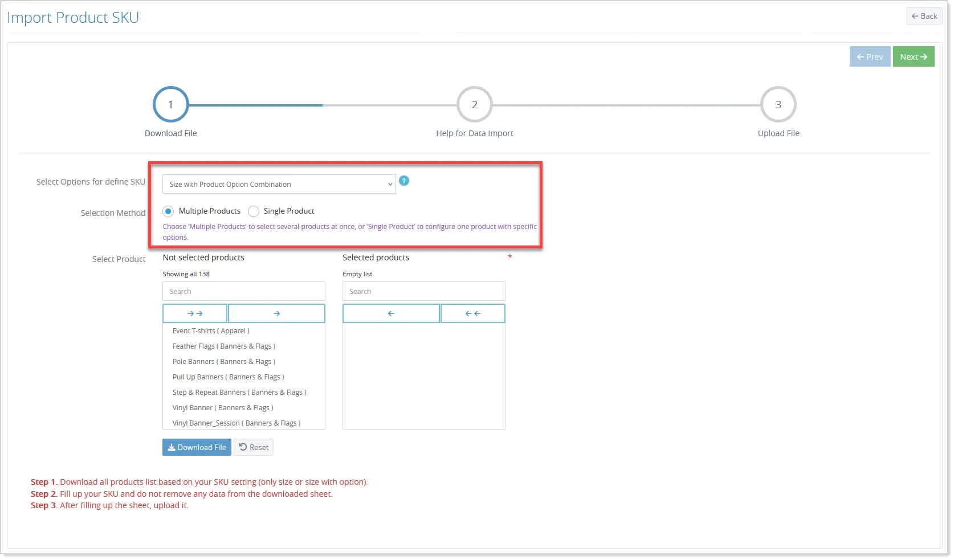Open the Size with Product Option Combination dropdown

(x=279, y=184)
